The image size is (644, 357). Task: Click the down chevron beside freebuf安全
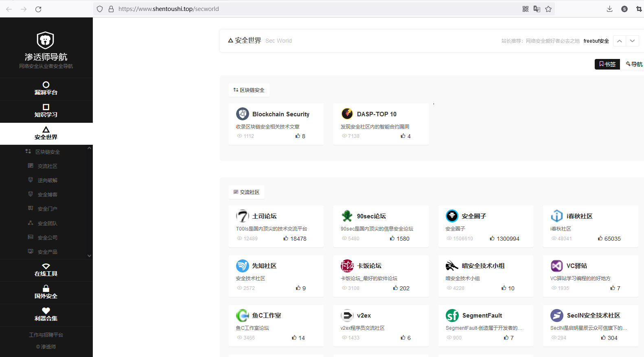coord(632,41)
